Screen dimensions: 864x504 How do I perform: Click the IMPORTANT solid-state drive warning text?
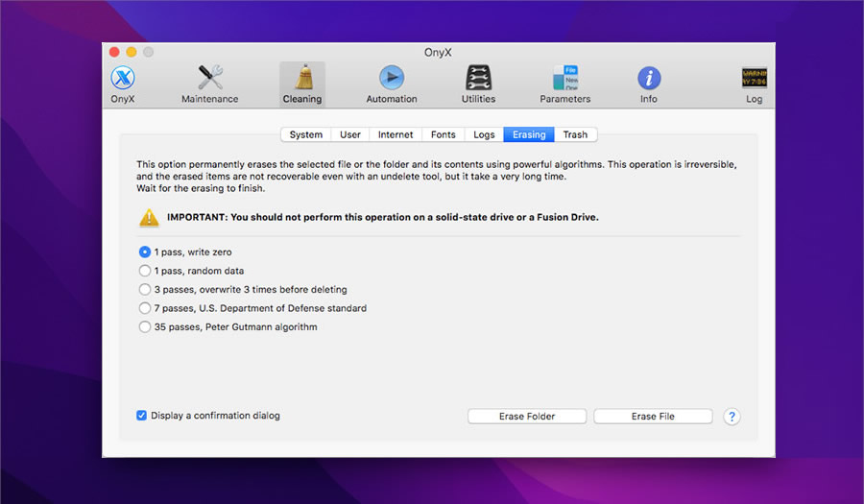click(x=383, y=217)
